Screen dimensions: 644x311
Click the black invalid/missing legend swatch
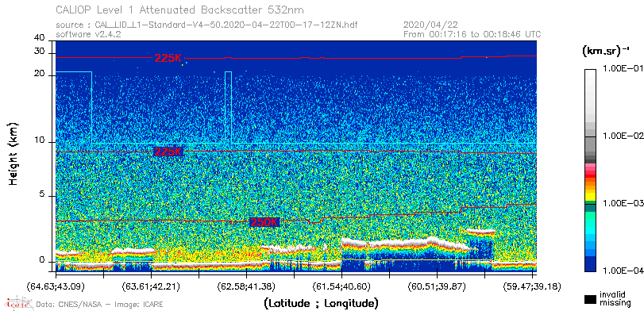coord(591,300)
